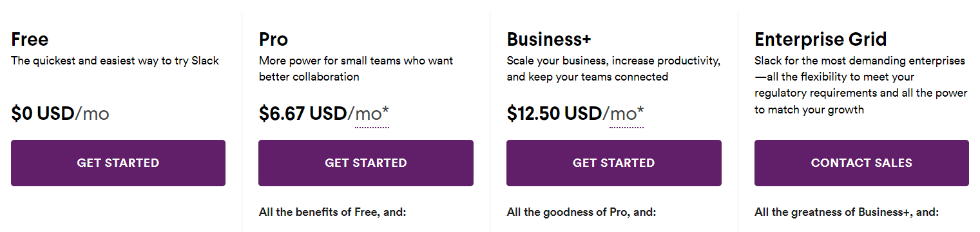
Task: Click 'More power for small teams' description
Action: tap(356, 69)
